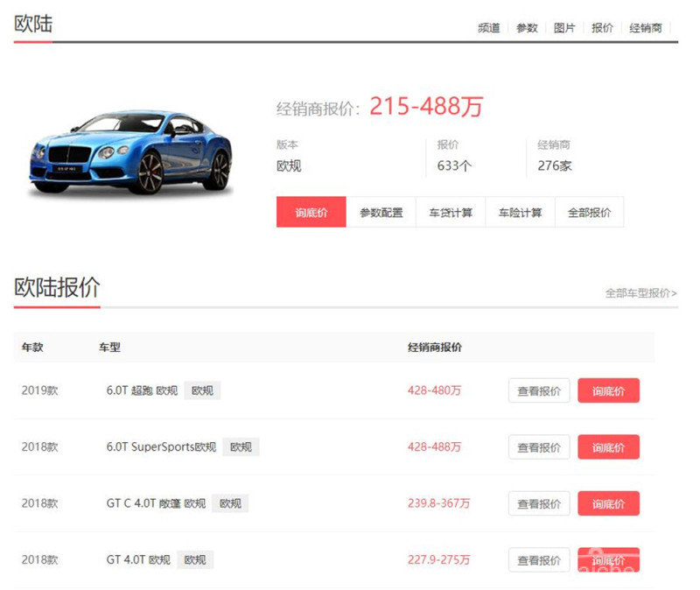The height and width of the screenshot is (590, 700).
Task: Click 查看报价 for GT C 4.0T 敞篷
Action: point(539,503)
